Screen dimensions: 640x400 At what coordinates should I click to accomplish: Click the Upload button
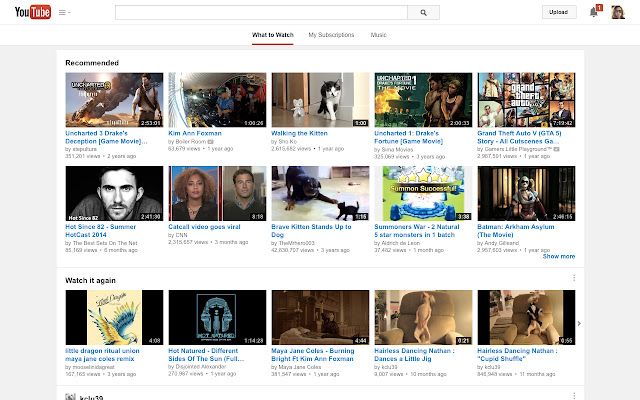click(559, 12)
